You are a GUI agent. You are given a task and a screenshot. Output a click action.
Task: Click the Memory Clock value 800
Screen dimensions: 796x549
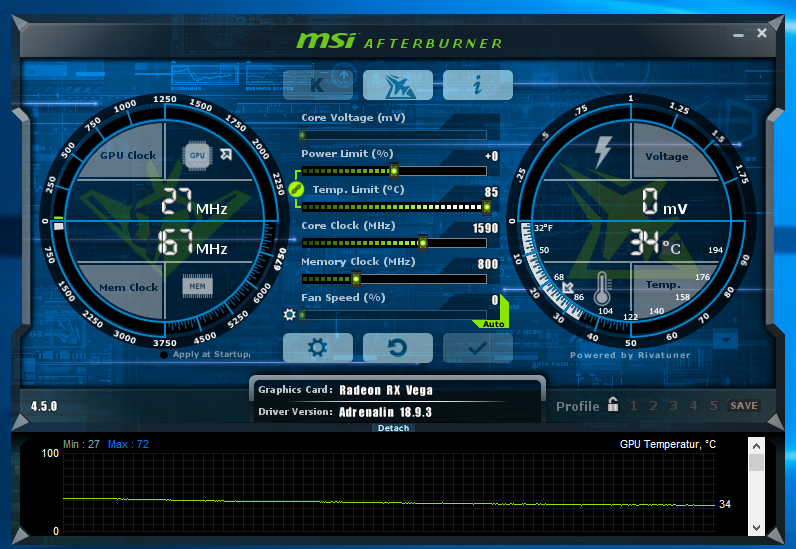[x=488, y=264]
